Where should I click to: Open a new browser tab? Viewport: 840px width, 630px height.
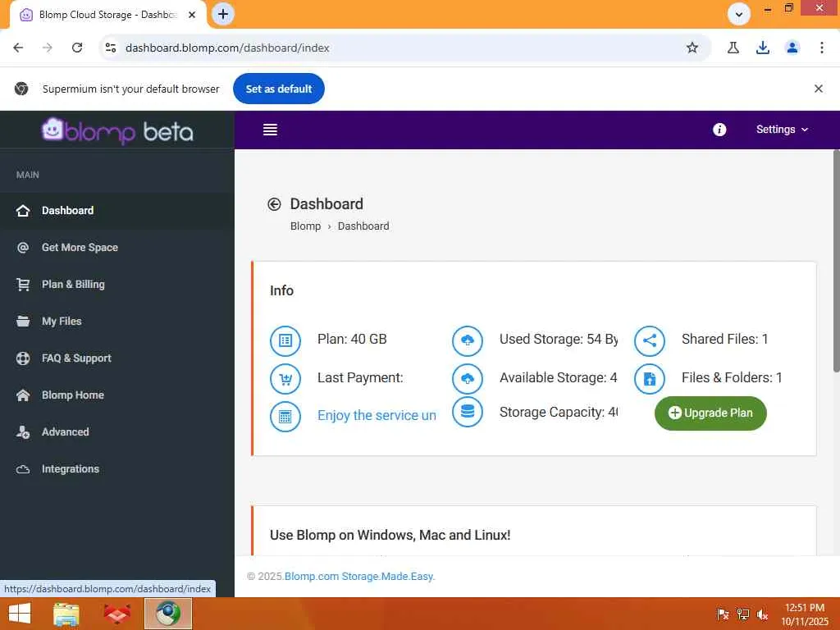pos(223,15)
